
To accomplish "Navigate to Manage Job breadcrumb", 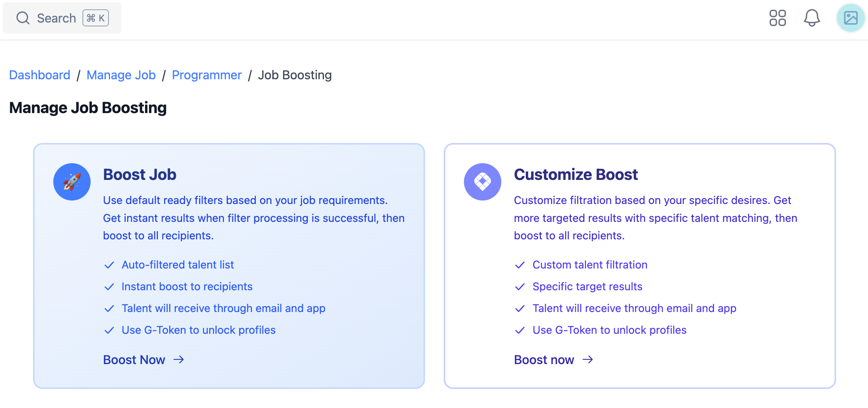I will coord(121,75).
